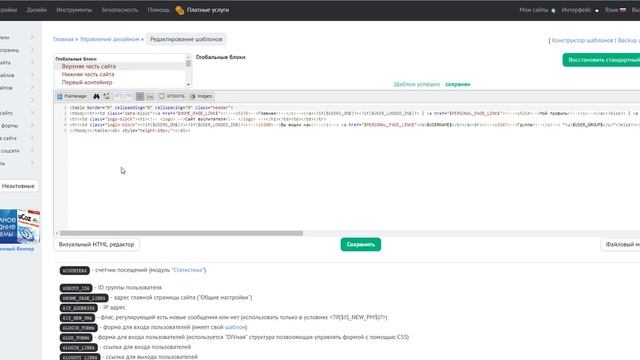Open the 'шаблон' link after $LOGIN_FORM$
Screen dimensions: 640x360
coord(235,327)
